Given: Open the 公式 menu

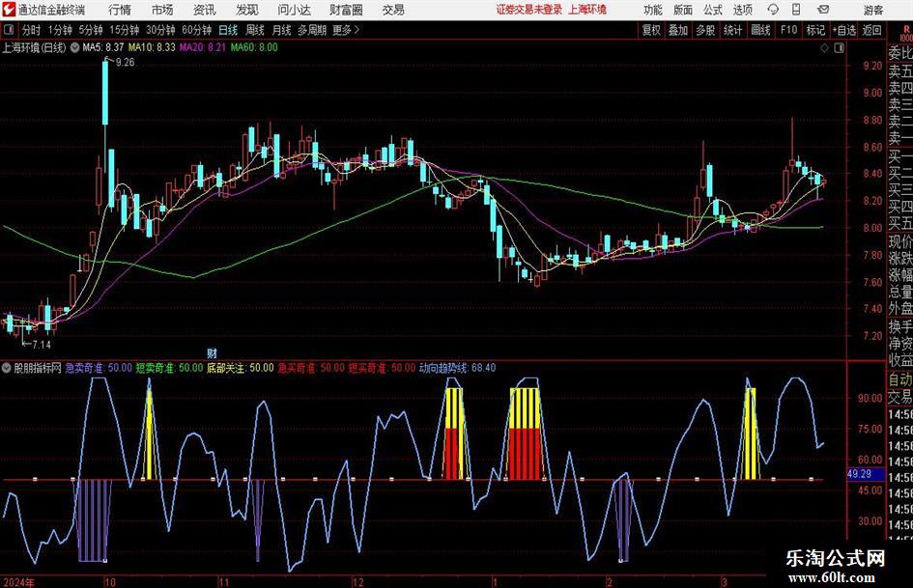Looking at the screenshot, I should pyautogui.click(x=713, y=10).
